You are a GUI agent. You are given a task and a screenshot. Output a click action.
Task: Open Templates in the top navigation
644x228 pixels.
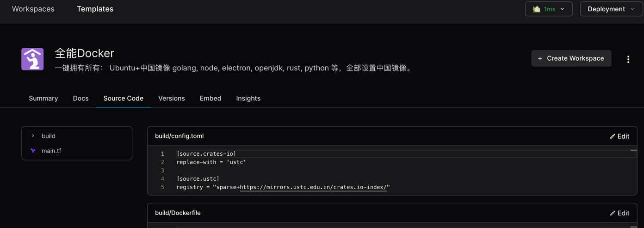[95, 9]
